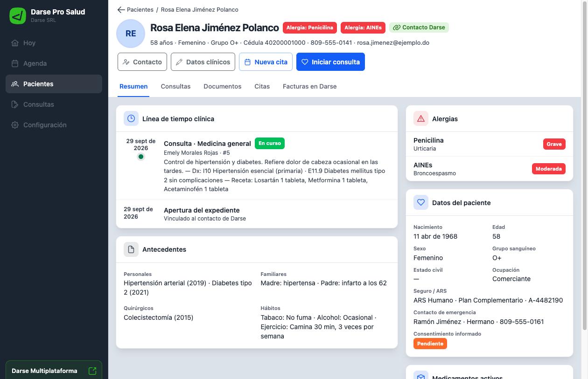Viewport: 588px width, 379px height.
Task: Click the Contacto Darse badge
Action: (419, 28)
